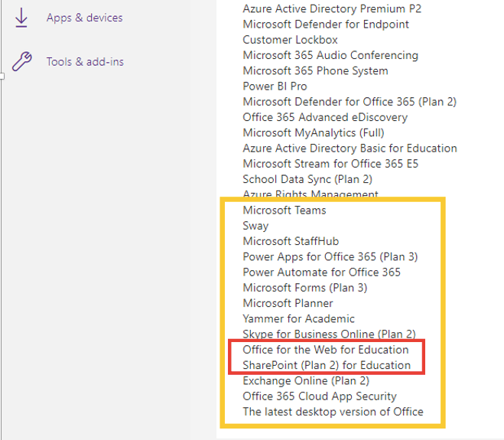Click the Microsoft Planner entry
Viewport: 504px width, 440px height.
coord(288,303)
